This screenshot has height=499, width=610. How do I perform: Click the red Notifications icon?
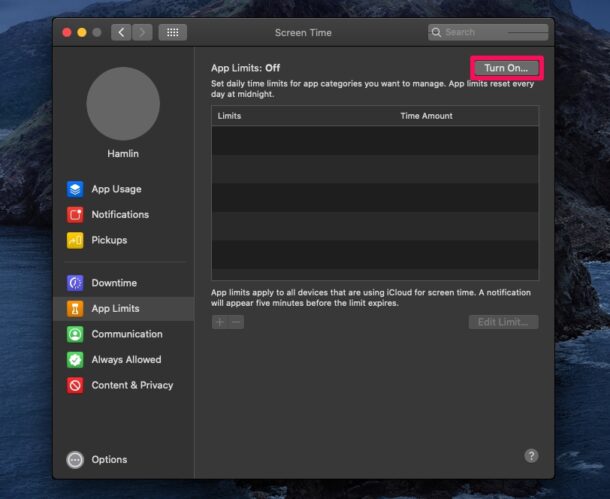[x=75, y=215]
